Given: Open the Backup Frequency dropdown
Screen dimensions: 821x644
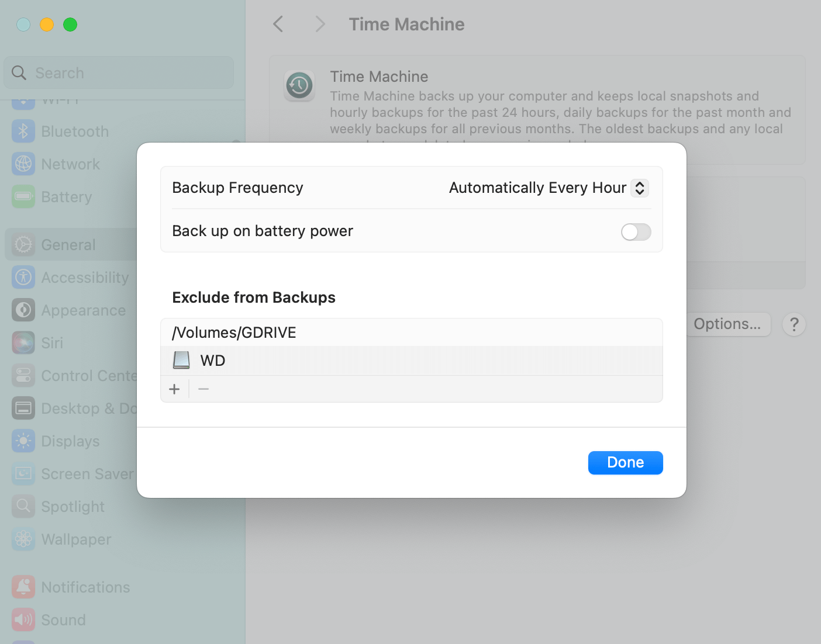Looking at the screenshot, I should [x=639, y=188].
